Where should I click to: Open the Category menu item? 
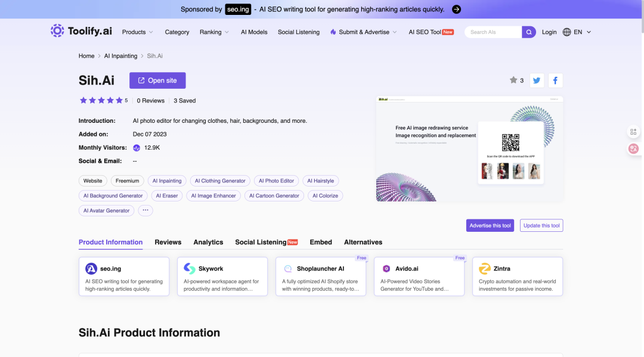click(x=177, y=32)
